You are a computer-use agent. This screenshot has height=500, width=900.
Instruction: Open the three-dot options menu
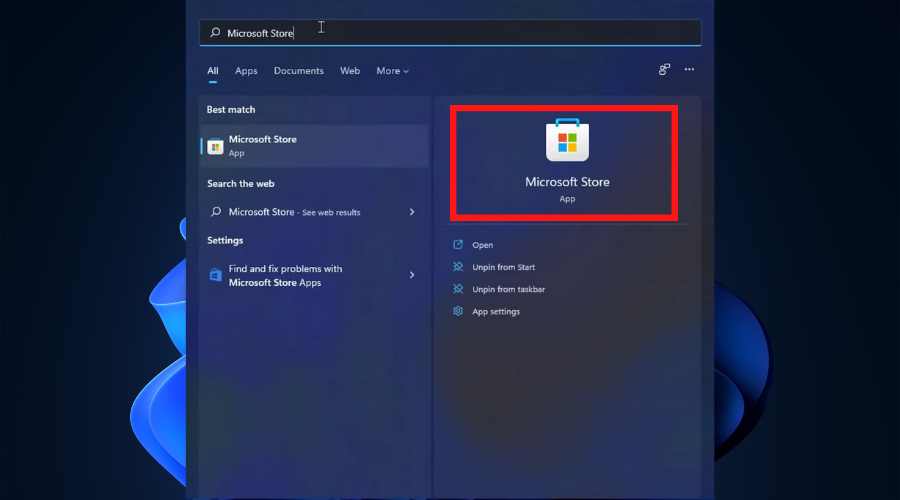point(689,69)
